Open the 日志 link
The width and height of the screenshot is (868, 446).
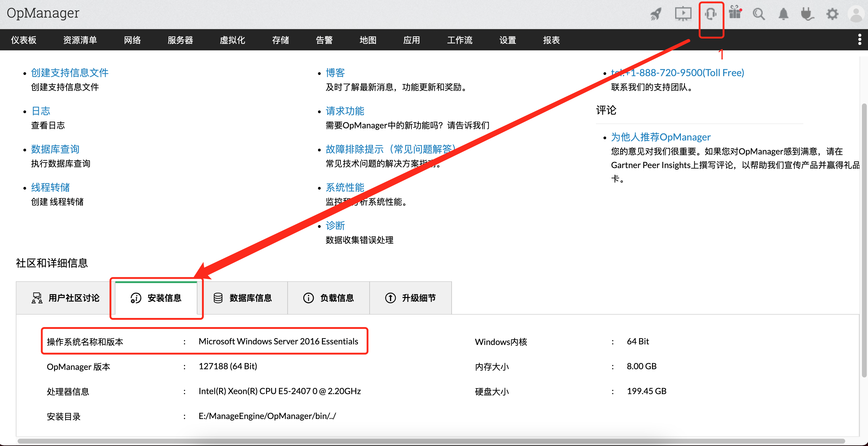click(41, 111)
